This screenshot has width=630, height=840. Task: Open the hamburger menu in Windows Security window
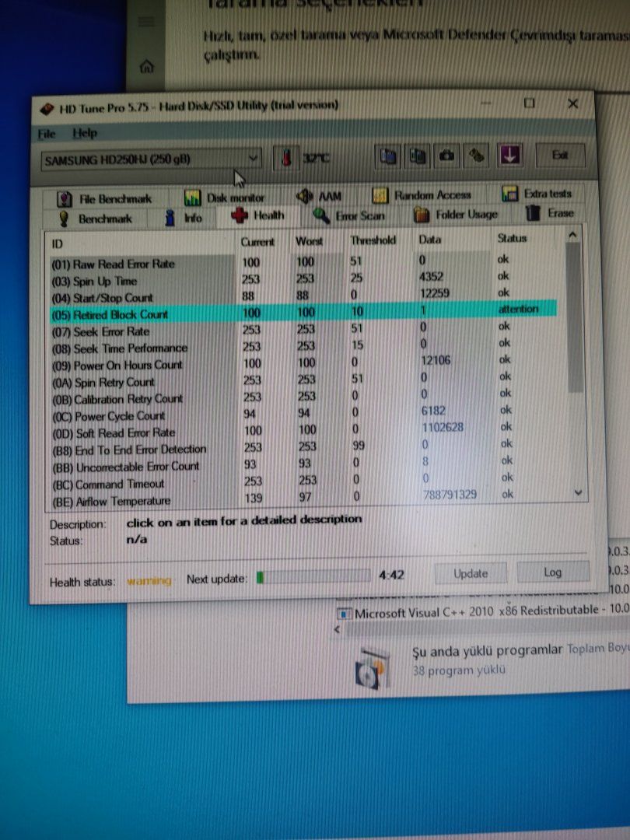pos(146,22)
